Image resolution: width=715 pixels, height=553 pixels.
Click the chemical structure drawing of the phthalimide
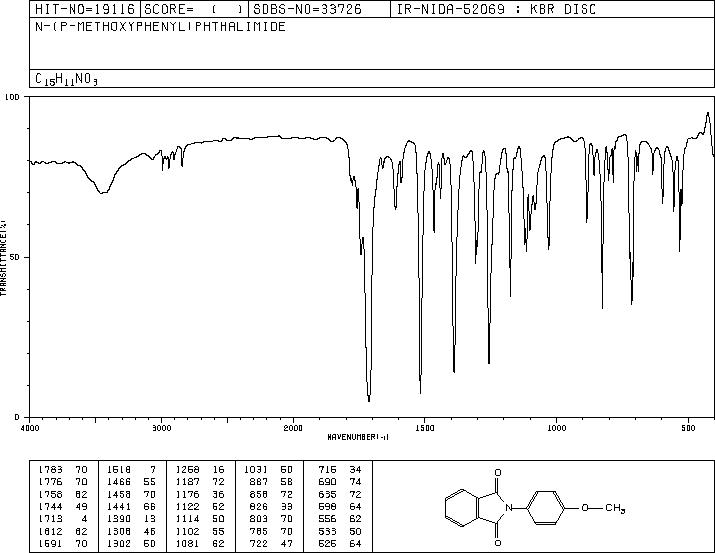click(x=534, y=507)
